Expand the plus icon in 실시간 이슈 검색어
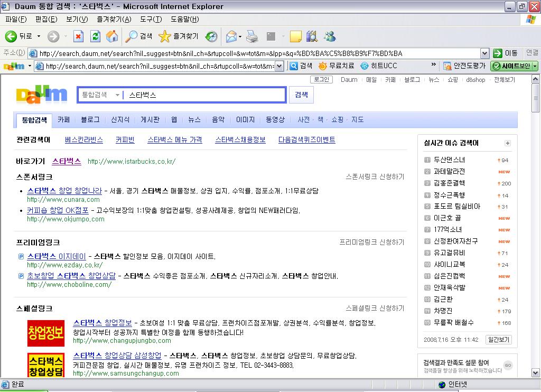Screen dimensions: 541x392 coord(508,143)
